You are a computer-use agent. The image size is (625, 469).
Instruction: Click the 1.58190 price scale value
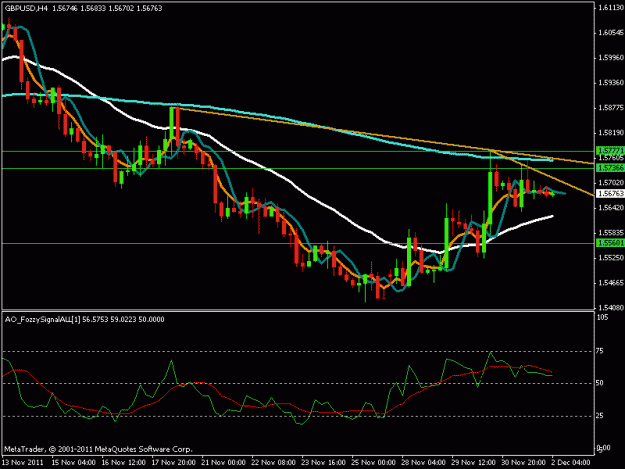pos(611,133)
